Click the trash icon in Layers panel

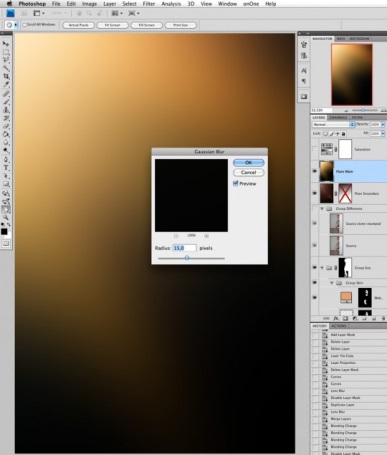(383, 319)
